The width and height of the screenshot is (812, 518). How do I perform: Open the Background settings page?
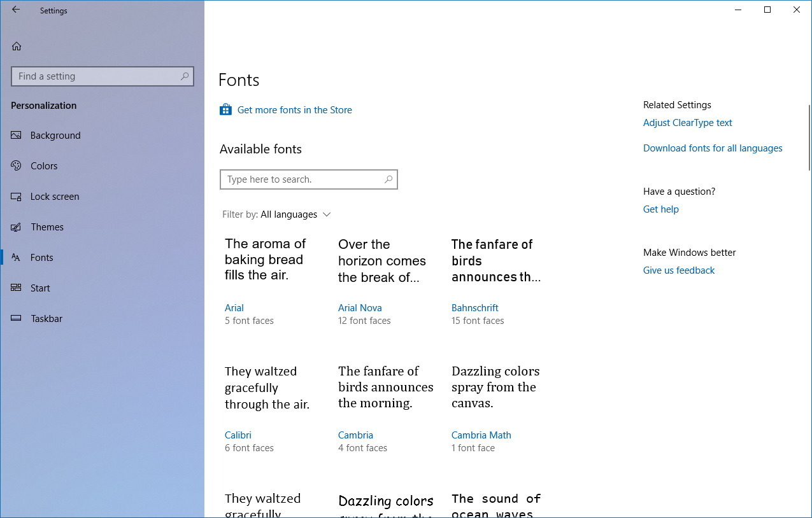102,135
